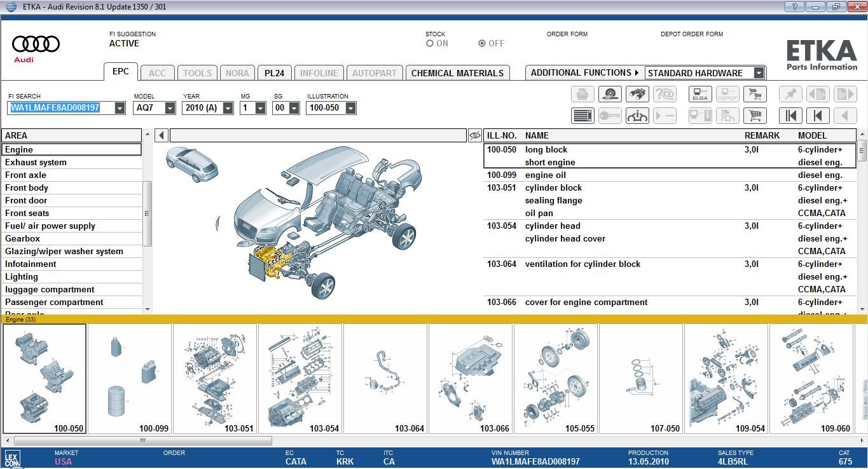Switch to the TOOLS tab
The image size is (868, 469).
(x=197, y=73)
